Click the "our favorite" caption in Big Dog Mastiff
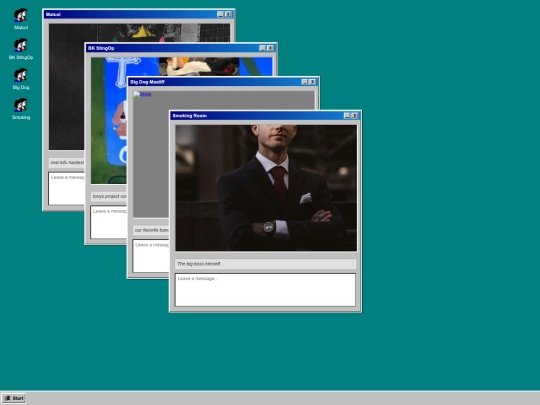This screenshot has height=405, width=540. pos(152,230)
